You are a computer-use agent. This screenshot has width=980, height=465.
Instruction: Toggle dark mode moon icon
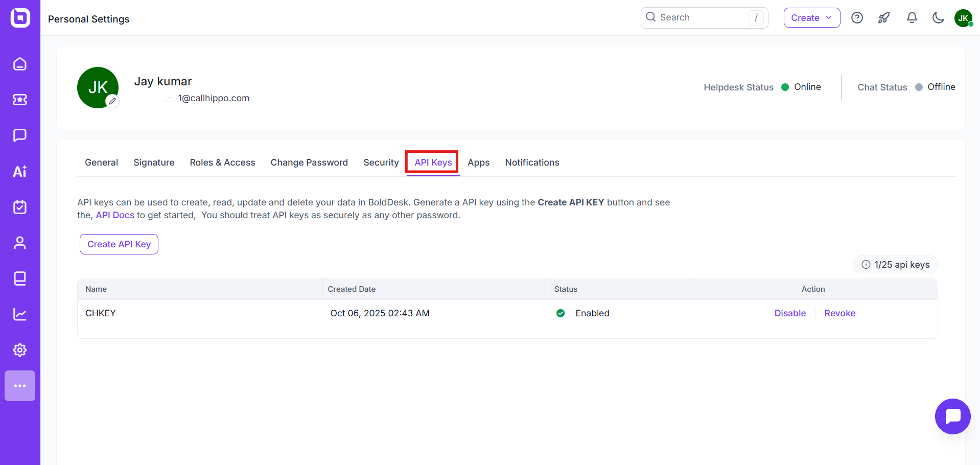tap(938, 18)
